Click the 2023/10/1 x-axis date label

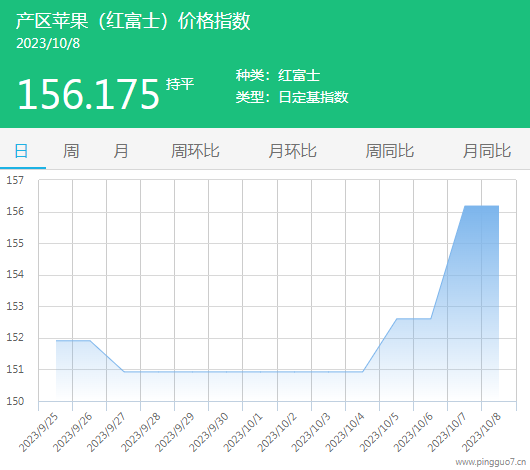tap(243, 432)
